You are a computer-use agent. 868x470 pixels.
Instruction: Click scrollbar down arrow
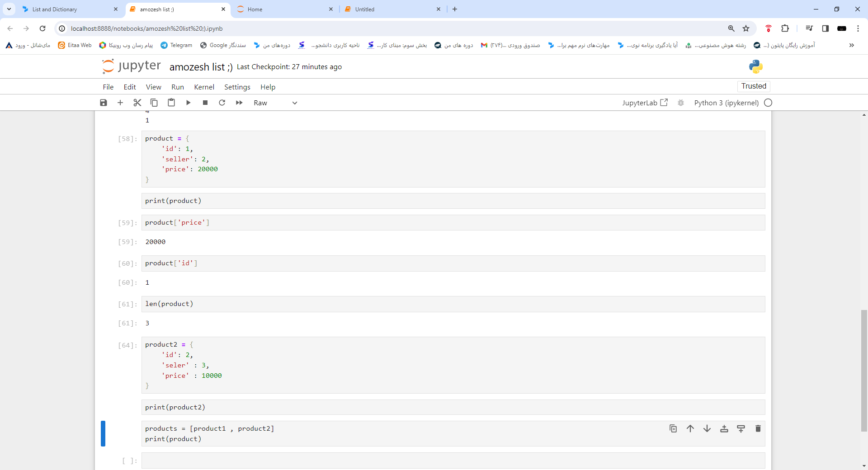click(x=864, y=466)
